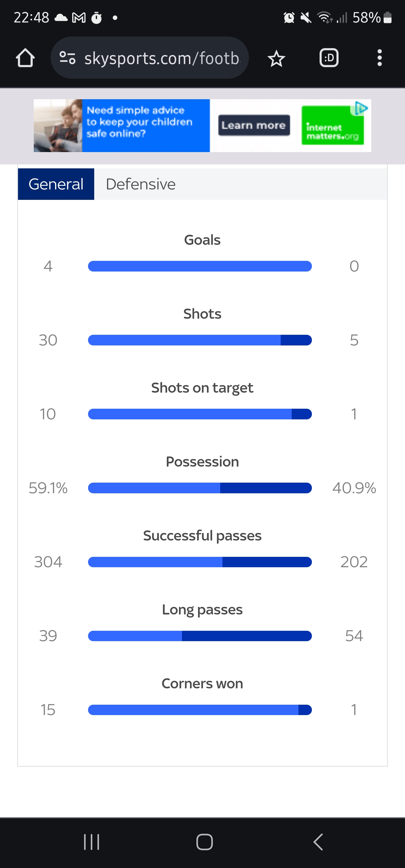Tap the Corners won stat bar
The height and width of the screenshot is (868, 405).
200,710
